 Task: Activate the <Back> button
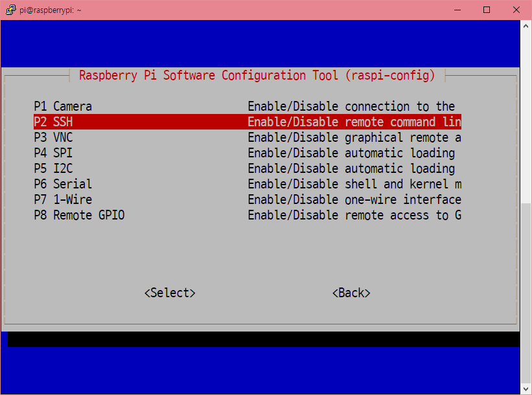click(x=351, y=293)
